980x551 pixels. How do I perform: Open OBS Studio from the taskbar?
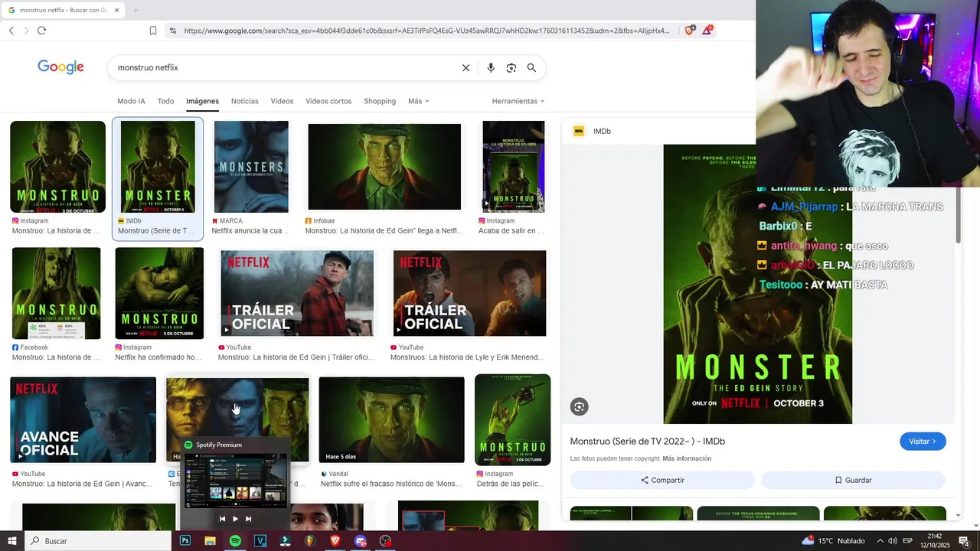coord(386,541)
